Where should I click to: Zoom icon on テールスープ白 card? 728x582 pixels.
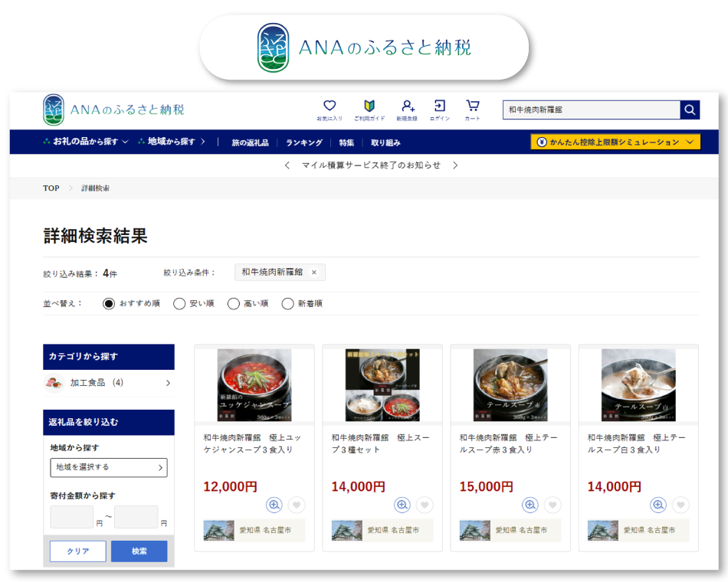pos(658,505)
